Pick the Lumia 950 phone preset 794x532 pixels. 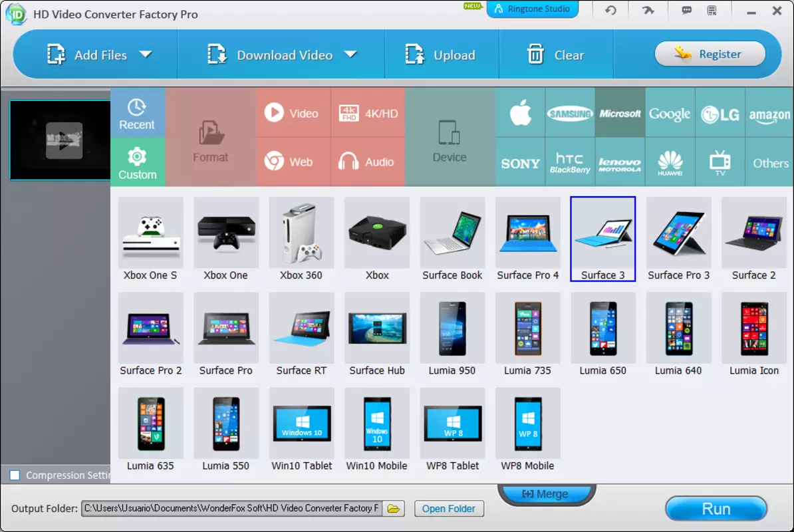click(452, 334)
